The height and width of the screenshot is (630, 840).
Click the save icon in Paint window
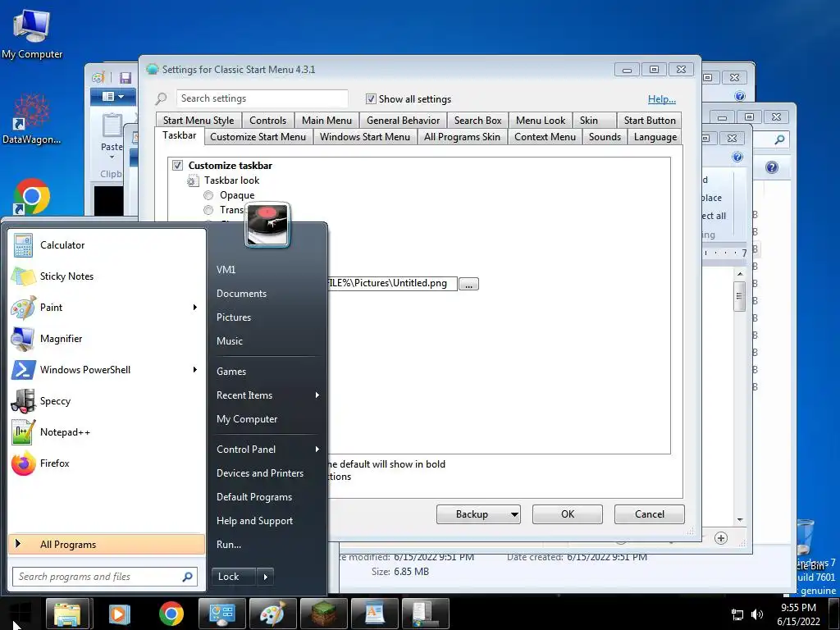pyautogui.click(x=126, y=78)
